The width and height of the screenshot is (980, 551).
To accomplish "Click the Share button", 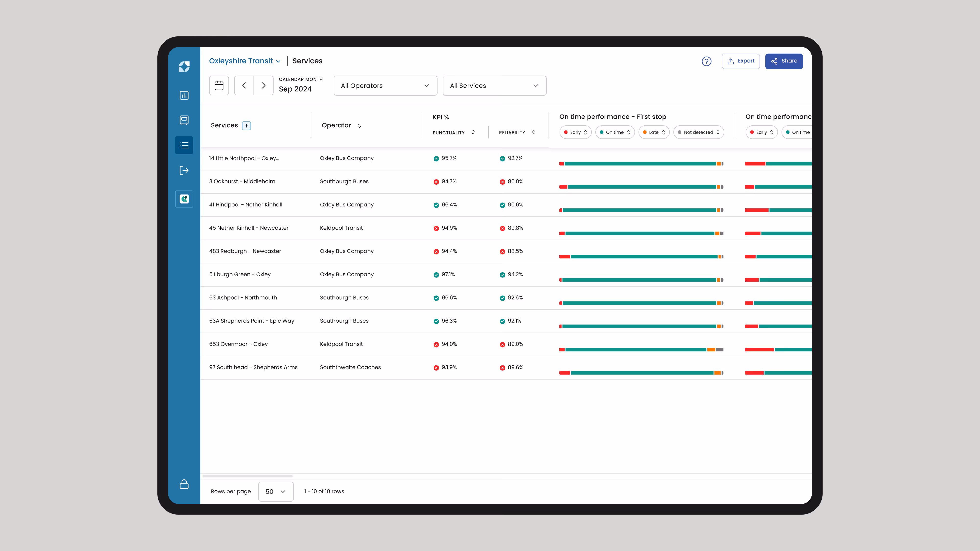I will point(784,61).
